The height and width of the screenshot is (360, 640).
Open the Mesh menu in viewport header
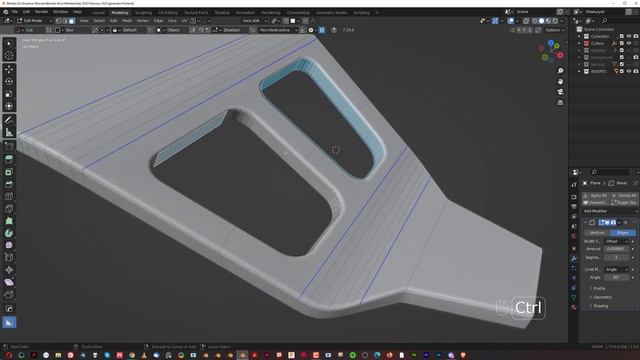point(127,21)
